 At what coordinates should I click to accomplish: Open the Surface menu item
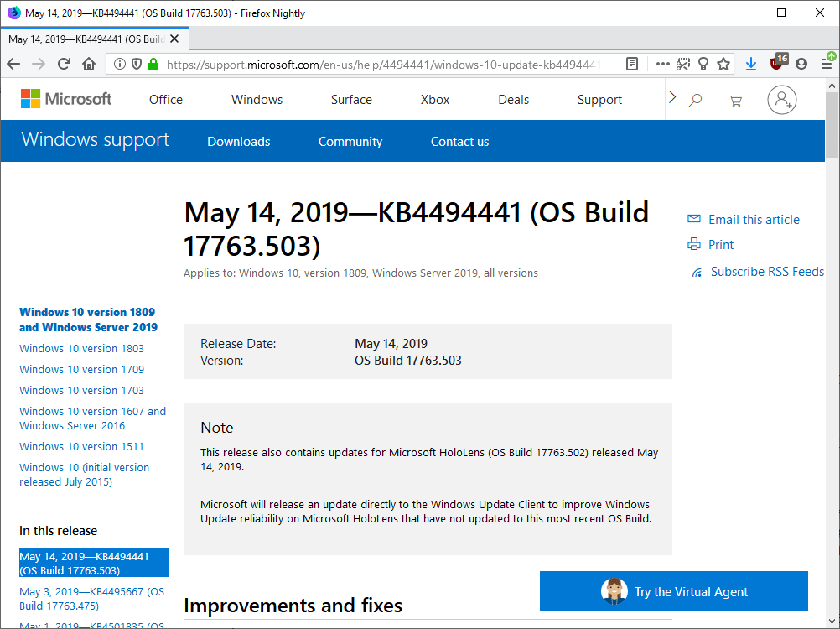coord(351,100)
